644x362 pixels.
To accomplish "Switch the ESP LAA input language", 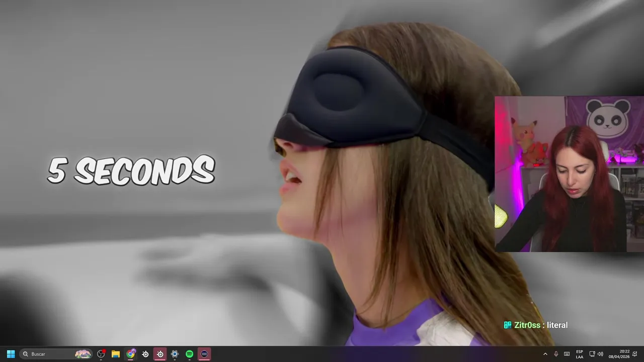I will 580,354.
